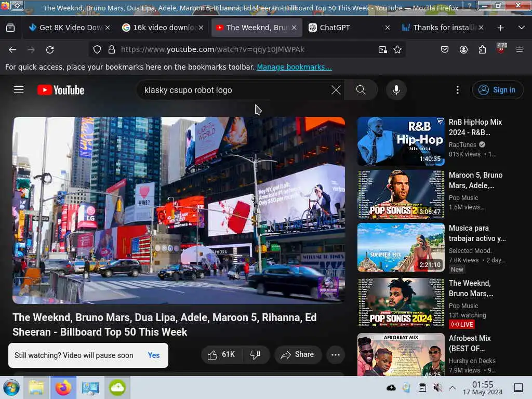Switch to '16k video downlo' tab

[x=162, y=28]
